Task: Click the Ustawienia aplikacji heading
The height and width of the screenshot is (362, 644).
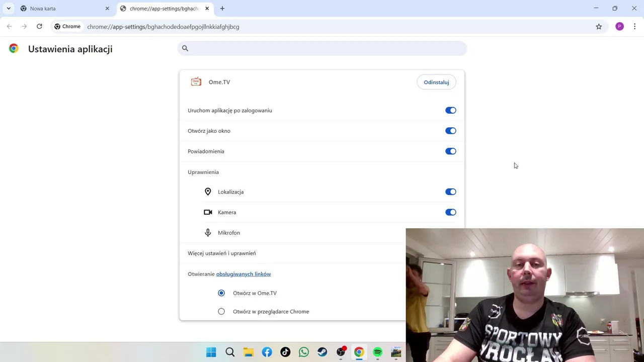Action: (x=70, y=49)
